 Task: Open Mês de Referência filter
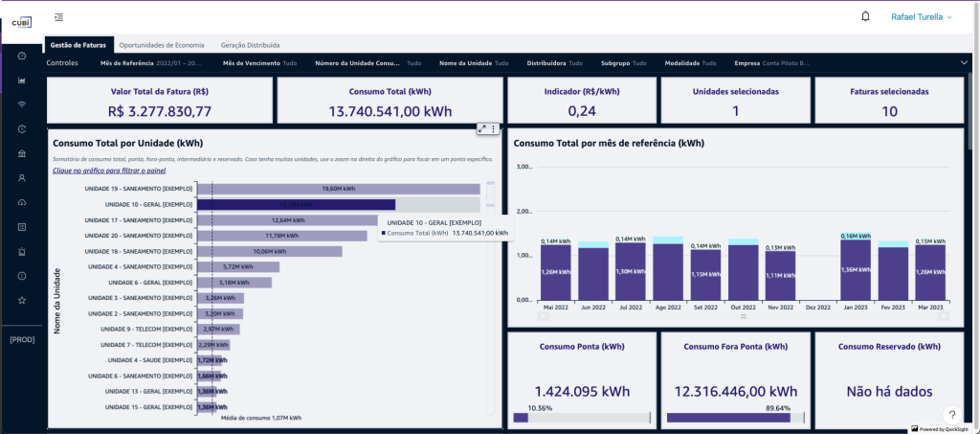pos(151,63)
